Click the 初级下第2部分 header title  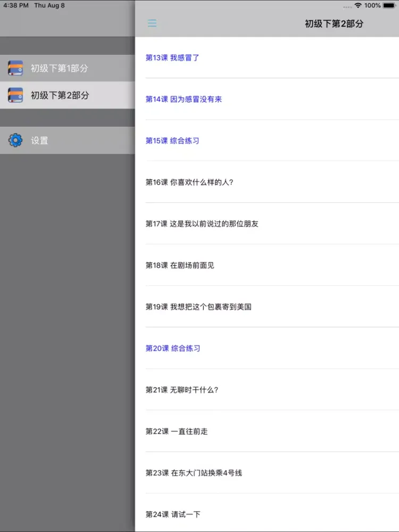tap(334, 23)
